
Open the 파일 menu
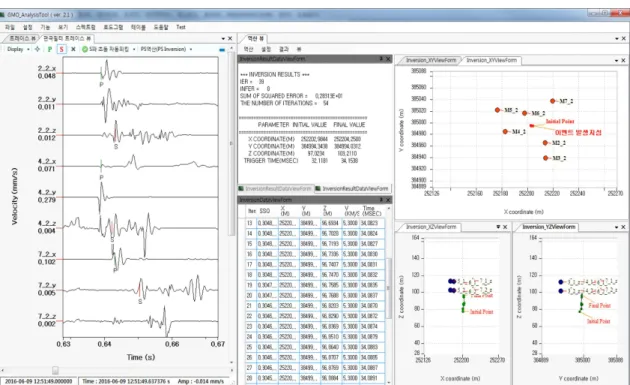(x=10, y=27)
